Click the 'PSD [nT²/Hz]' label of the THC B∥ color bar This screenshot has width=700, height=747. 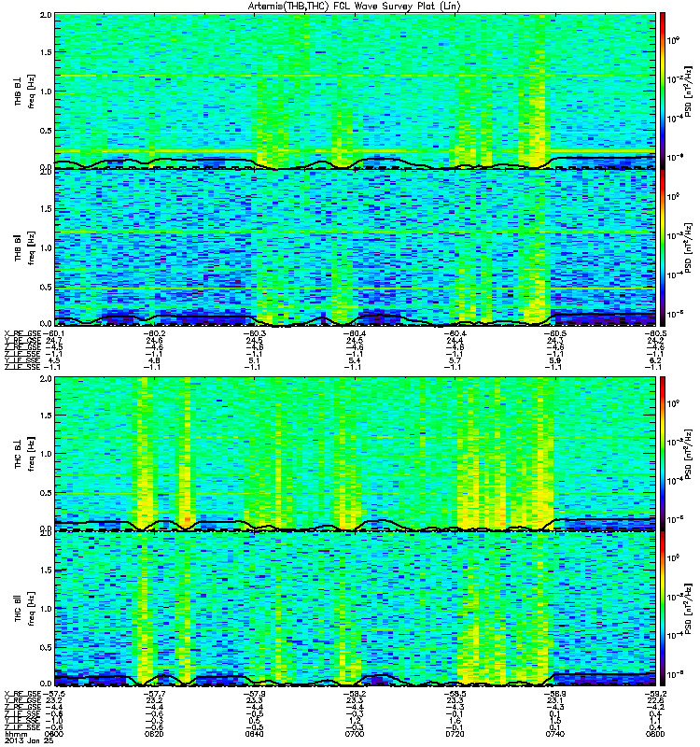(x=688, y=609)
